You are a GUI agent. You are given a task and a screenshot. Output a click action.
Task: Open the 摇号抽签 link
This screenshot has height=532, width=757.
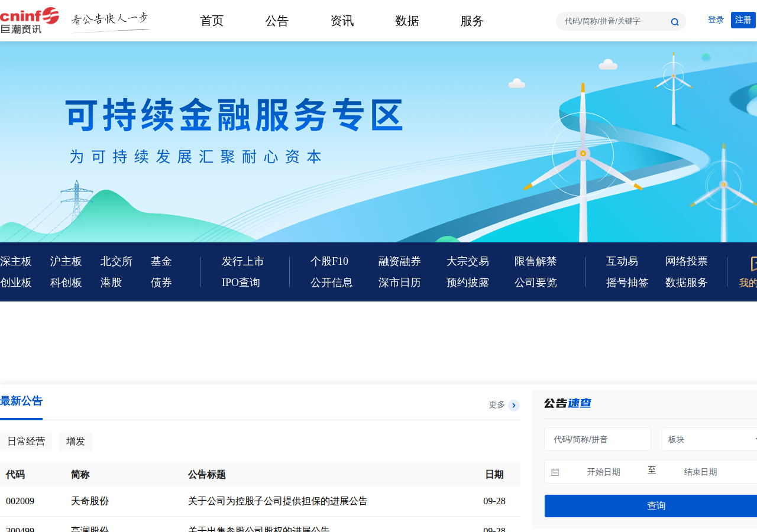[627, 283]
